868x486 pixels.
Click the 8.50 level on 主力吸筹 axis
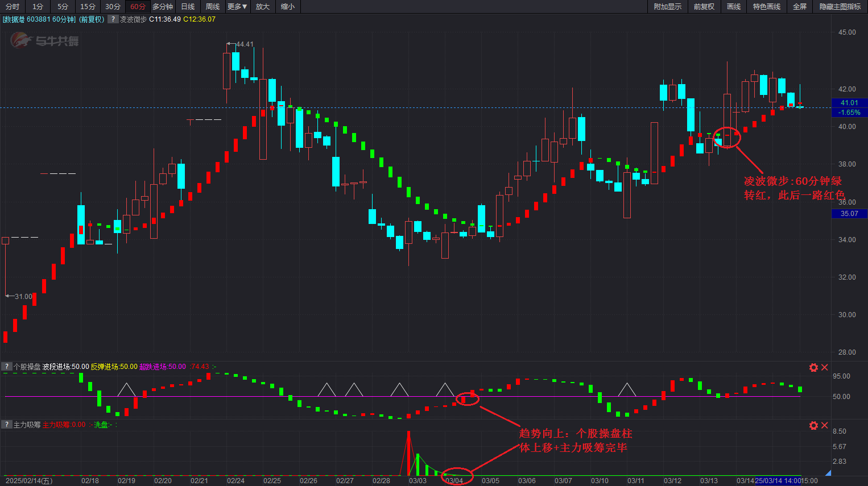tap(840, 431)
